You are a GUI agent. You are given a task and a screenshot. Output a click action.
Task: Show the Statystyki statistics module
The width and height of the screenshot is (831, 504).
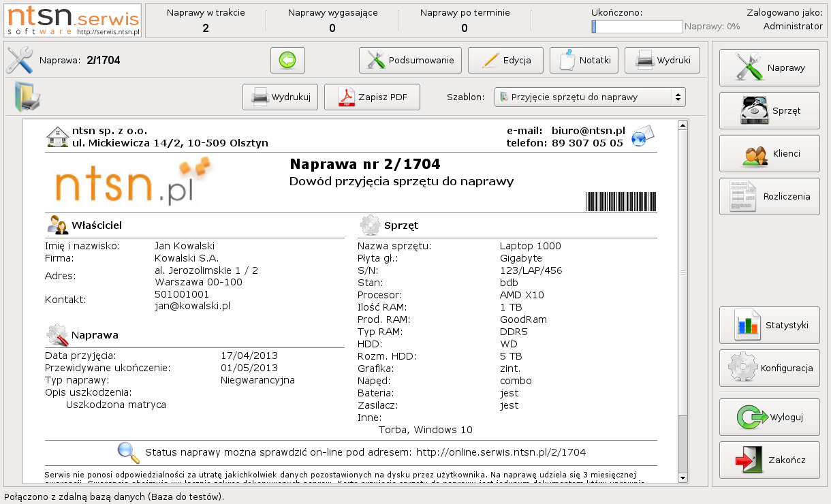click(769, 325)
